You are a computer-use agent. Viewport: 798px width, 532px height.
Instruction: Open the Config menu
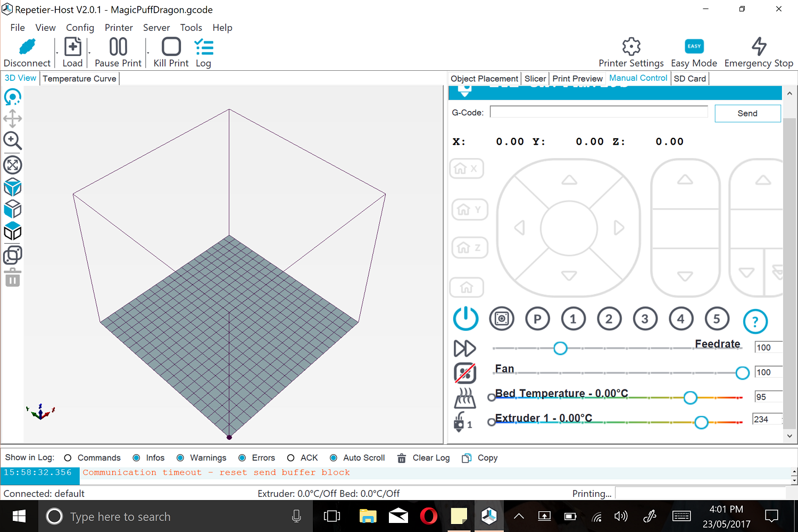[80, 28]
